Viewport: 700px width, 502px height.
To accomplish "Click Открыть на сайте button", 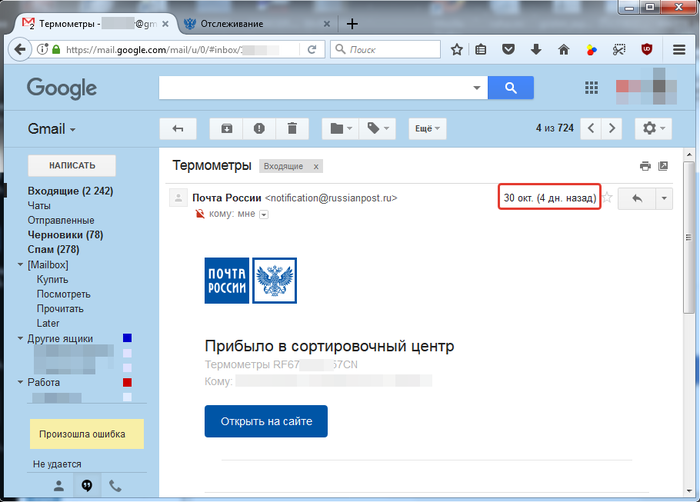I will [x=265, y=421].
